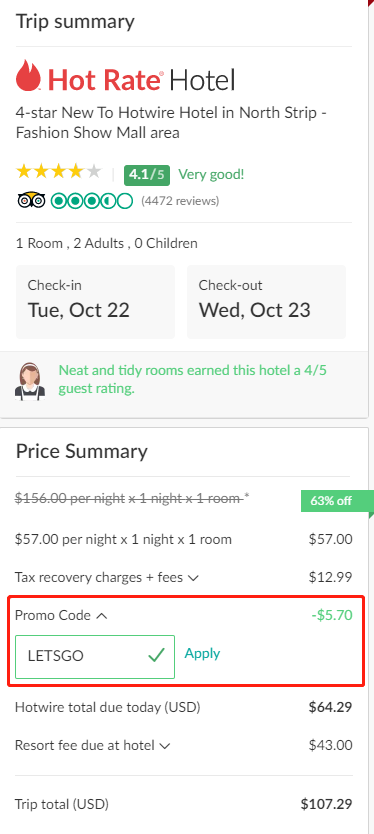Click Apply next to promo code
The width and height of the screenshot is (374, 834).
[x=202, y=653]
